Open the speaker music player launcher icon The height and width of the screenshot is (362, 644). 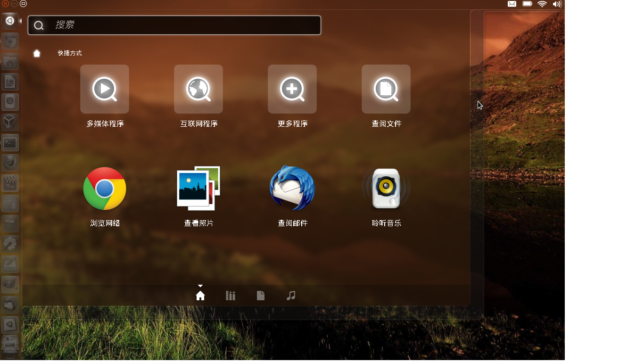10,102
